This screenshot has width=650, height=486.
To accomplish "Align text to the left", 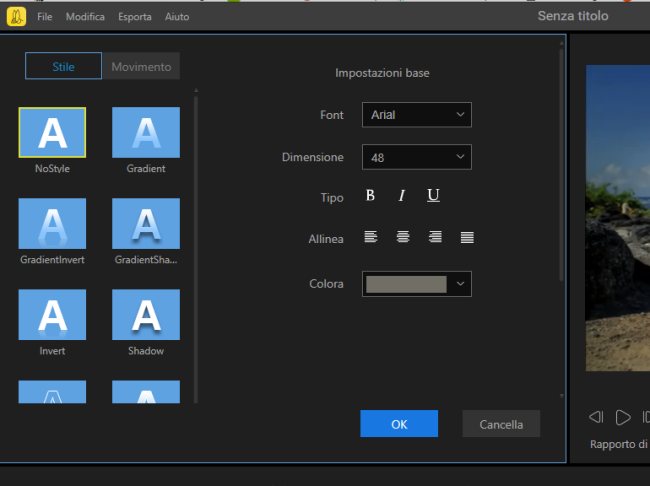I will 371,238.
